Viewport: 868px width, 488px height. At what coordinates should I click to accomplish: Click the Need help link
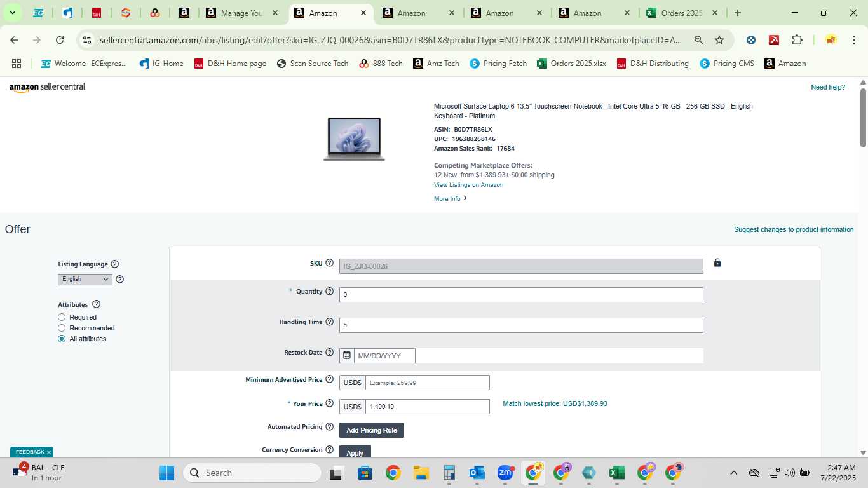coord(828,87)
